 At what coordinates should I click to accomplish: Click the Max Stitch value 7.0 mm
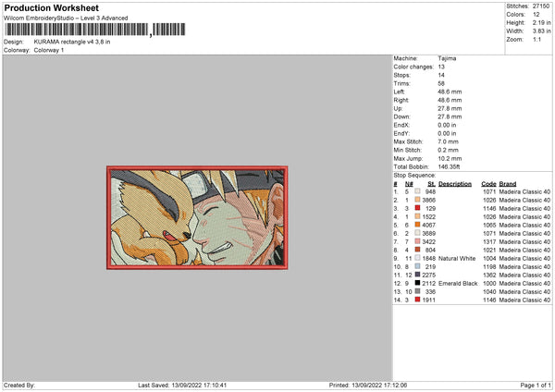tap(448, 141)
